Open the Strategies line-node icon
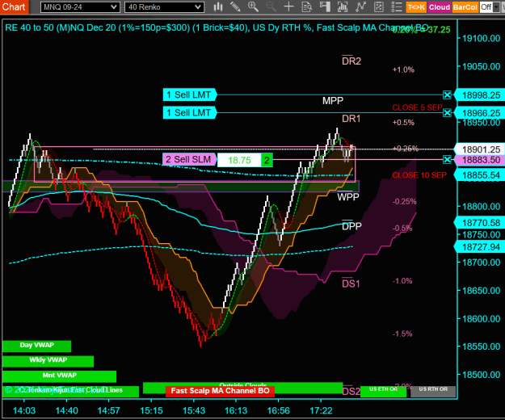 360,6
